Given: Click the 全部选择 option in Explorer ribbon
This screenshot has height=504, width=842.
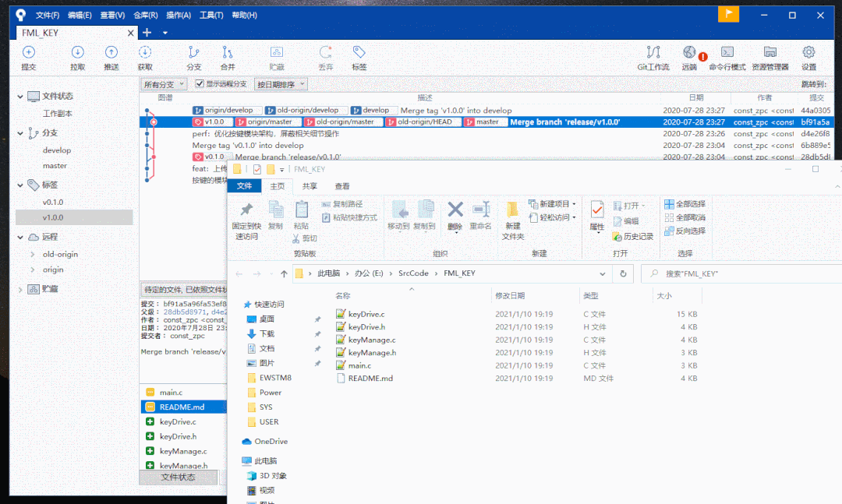Looking at the screenshot, I should pos(685,204).
